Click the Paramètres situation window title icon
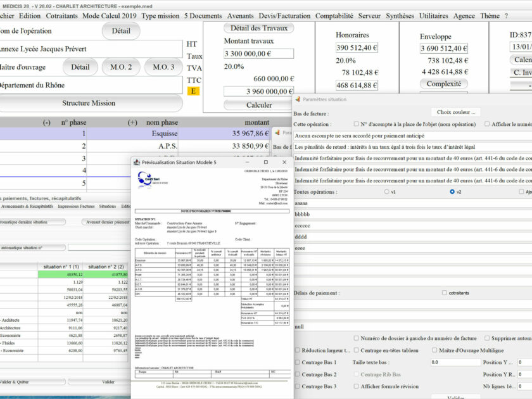The image size is (532, 399). 298,99
